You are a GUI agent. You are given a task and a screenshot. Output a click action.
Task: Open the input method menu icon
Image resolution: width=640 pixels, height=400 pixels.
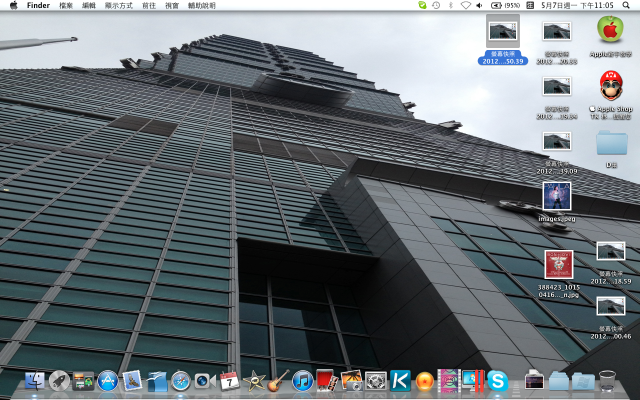point(530,5)
